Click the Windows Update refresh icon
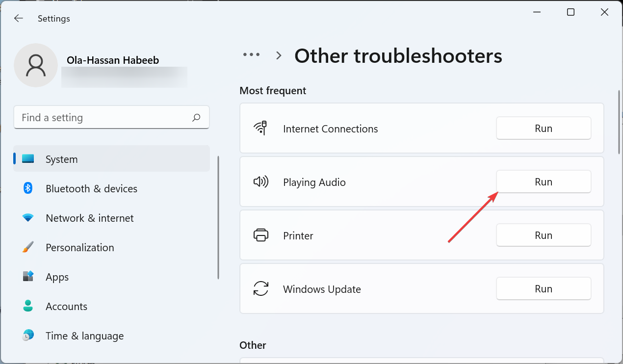623x364 pixels. (260, 289)
